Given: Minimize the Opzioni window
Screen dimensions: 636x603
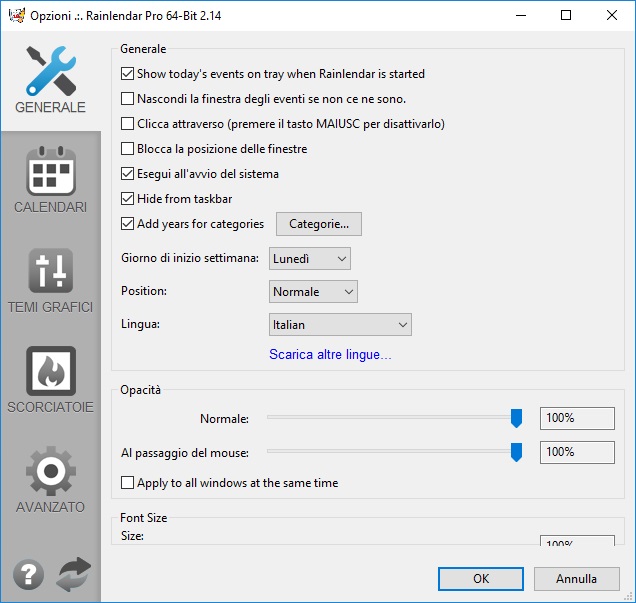Looking at the screenshot, I should click(x=521, y=15).
